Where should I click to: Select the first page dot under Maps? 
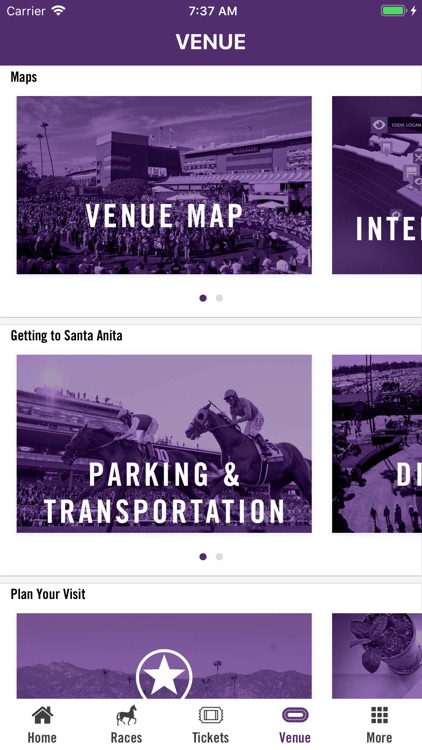click(203, 298)
